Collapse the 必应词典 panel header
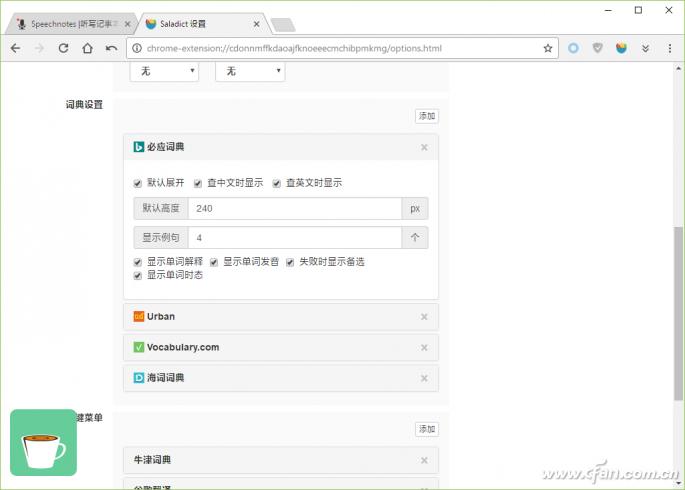The height and width of the screenshot is (490, 685). click(280, 147)
